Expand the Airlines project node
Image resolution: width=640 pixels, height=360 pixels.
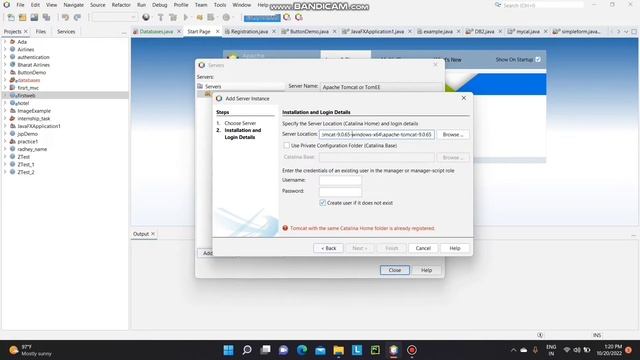[5, 49]
